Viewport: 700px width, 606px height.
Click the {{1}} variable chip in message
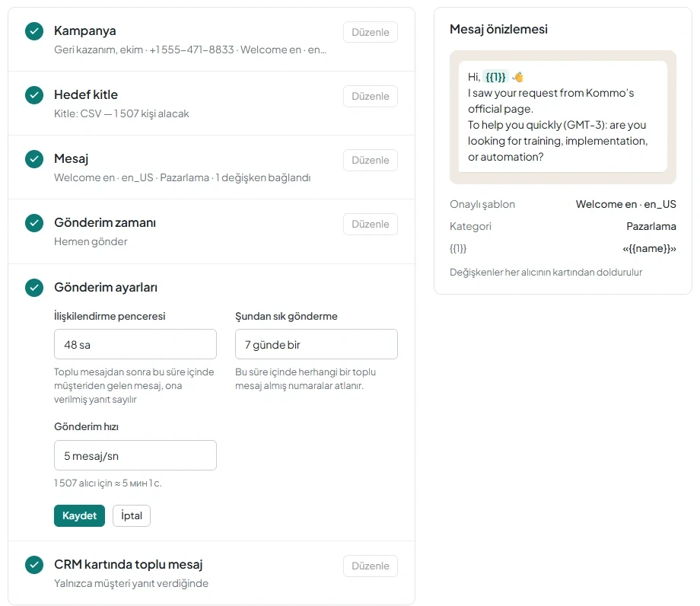(x=495, y=77)
